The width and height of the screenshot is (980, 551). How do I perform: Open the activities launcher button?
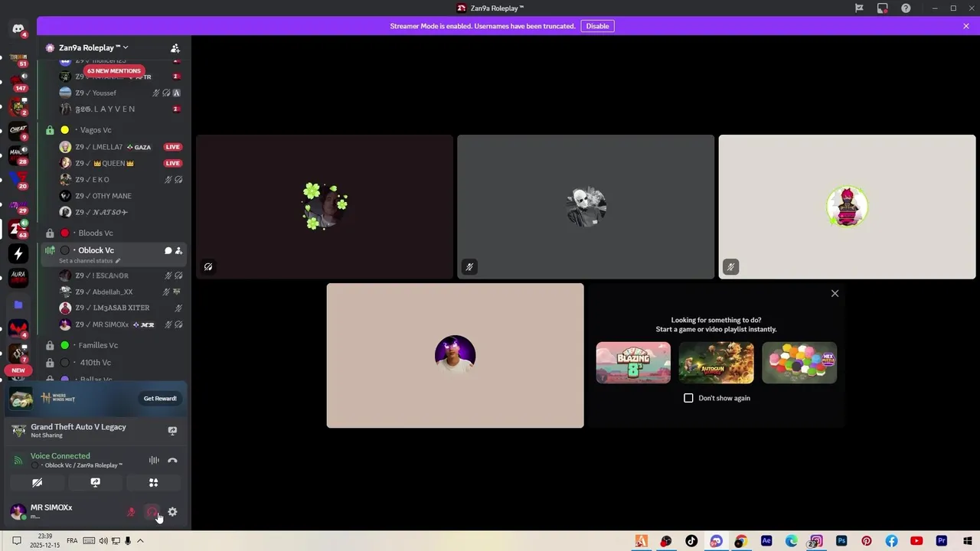(x=153, y=483)
